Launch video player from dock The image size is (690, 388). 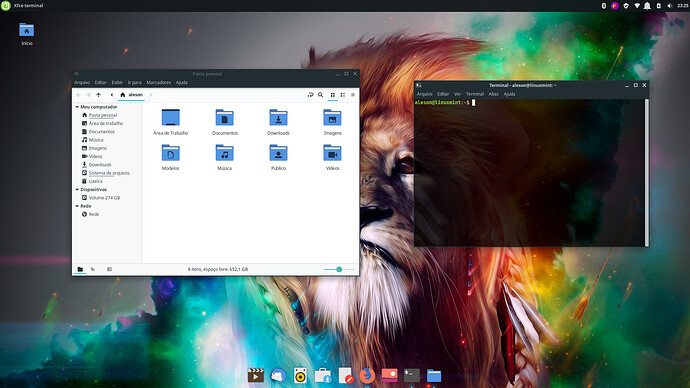256,375
